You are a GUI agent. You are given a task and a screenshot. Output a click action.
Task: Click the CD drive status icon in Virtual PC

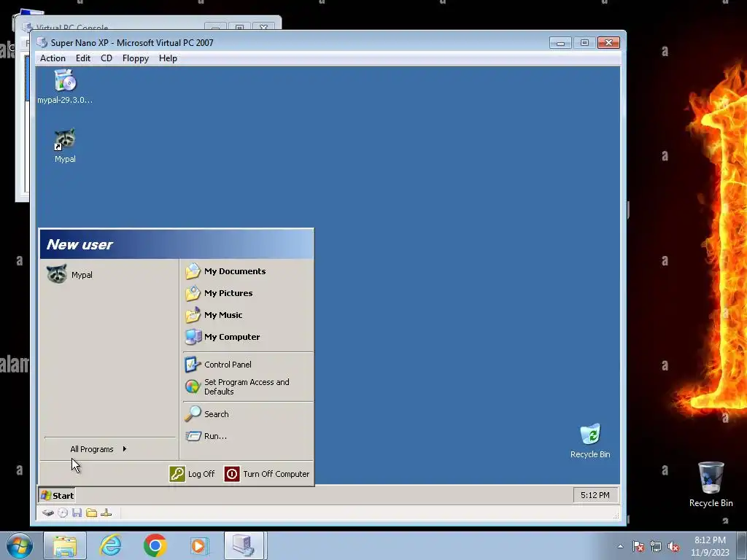[x=63, y=513]
